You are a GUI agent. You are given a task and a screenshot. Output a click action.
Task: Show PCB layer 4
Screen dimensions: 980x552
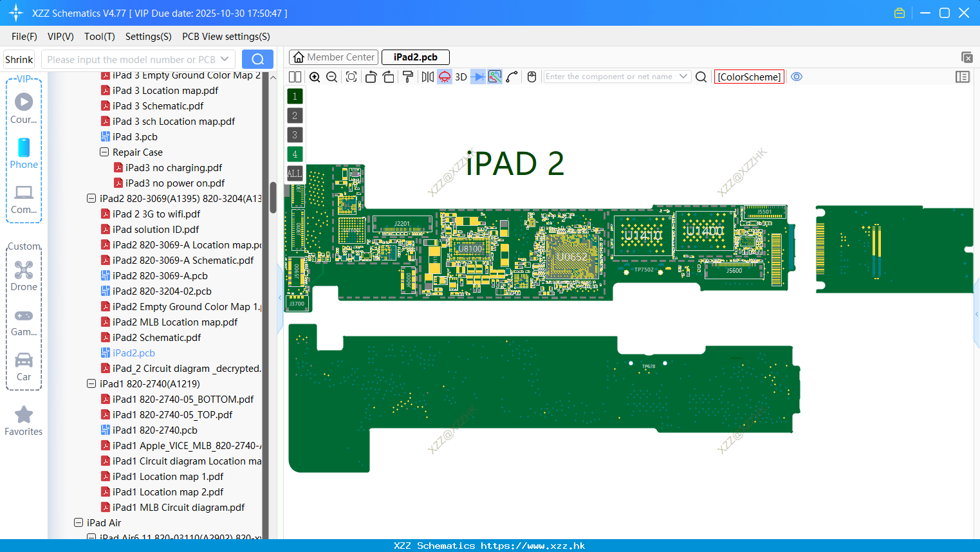point(295,154)
